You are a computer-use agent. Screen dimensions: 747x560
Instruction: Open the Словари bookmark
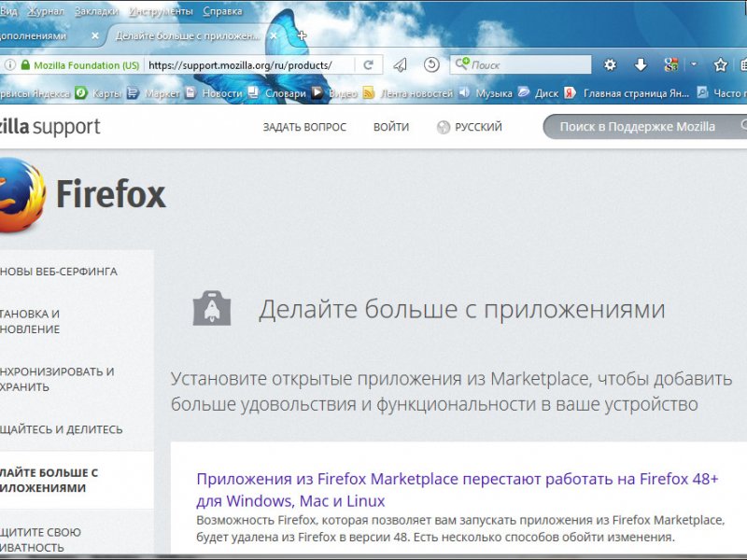[x=277, y=92]
